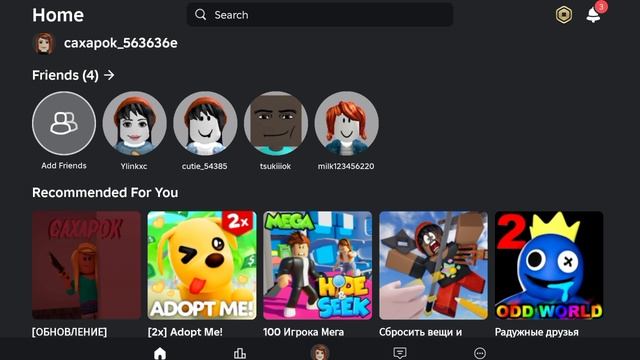Image resolution: width=640 pixels, height=360 pixels.
Task: Go to Home tab in bottom bar
Action: [x=160, y=353]
